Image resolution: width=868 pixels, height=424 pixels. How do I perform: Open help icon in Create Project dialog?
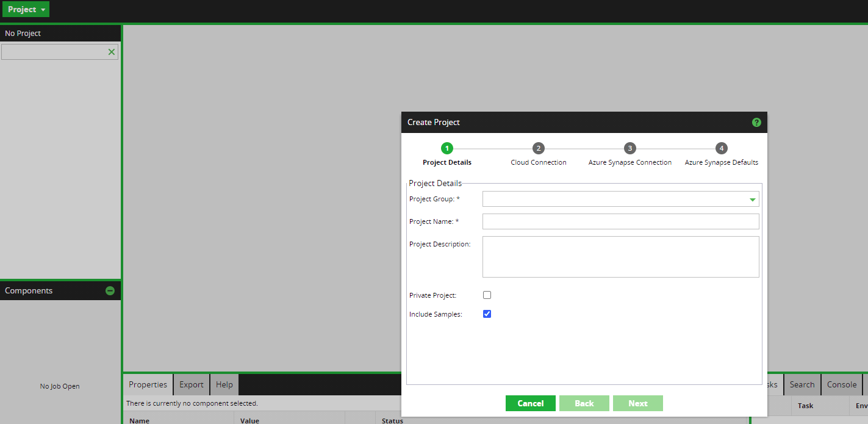pyautogui.click(x=756, y=122)
